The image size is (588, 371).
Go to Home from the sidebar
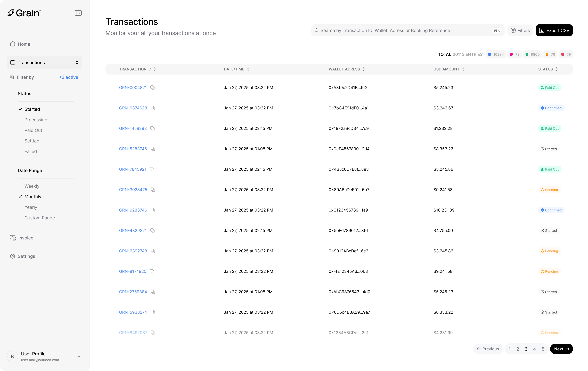pos(24,44)
